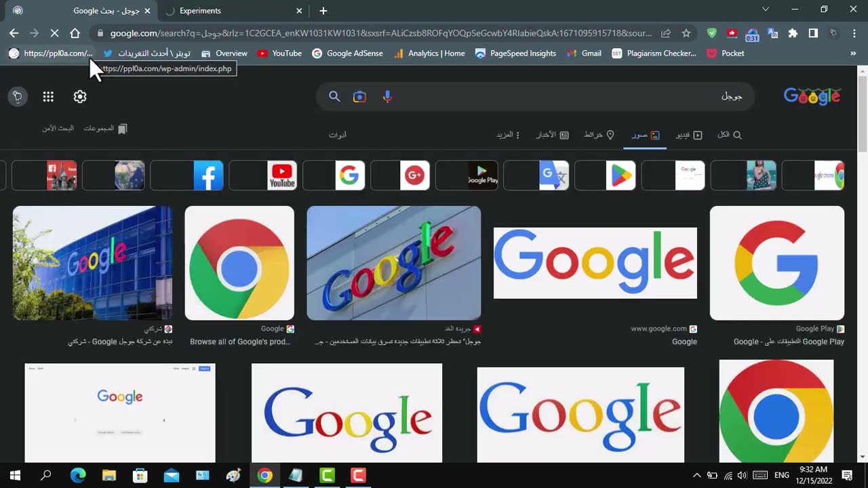Image resolution: width=868 pixels, height=488 pixels.
Task: Click the Facebook related-search chip
Action: point(186,176)
